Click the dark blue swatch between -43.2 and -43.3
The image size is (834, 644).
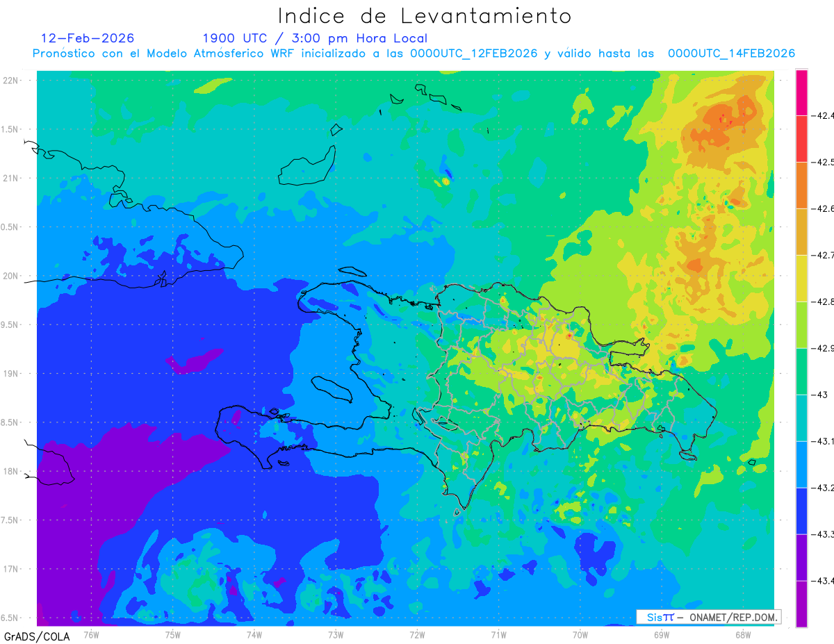click(801, 511)
